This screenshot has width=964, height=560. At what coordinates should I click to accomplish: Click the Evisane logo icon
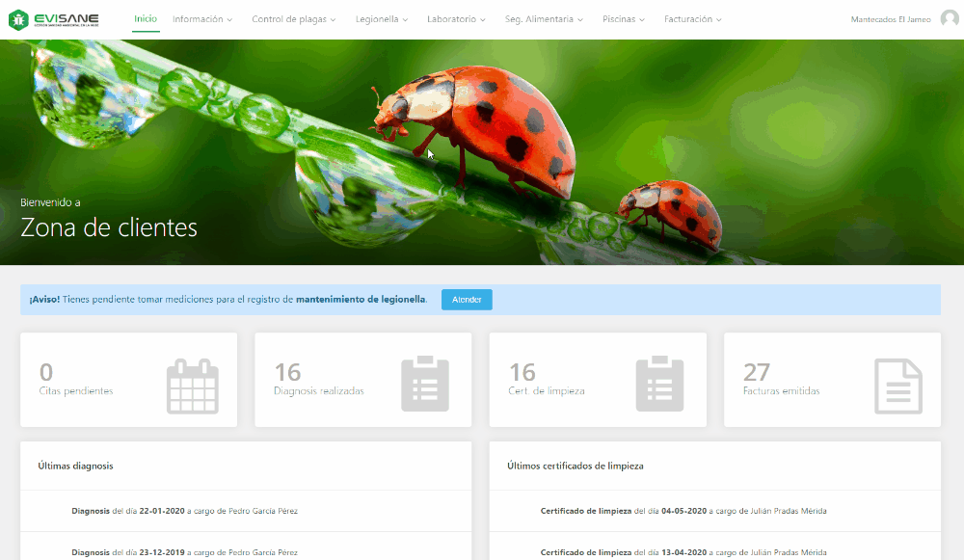tap(18, 19)
